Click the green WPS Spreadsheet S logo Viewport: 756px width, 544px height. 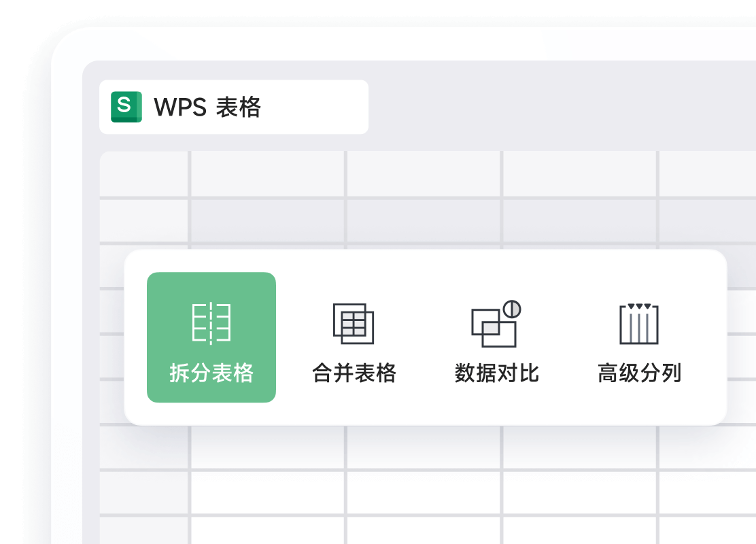[124, 106]
